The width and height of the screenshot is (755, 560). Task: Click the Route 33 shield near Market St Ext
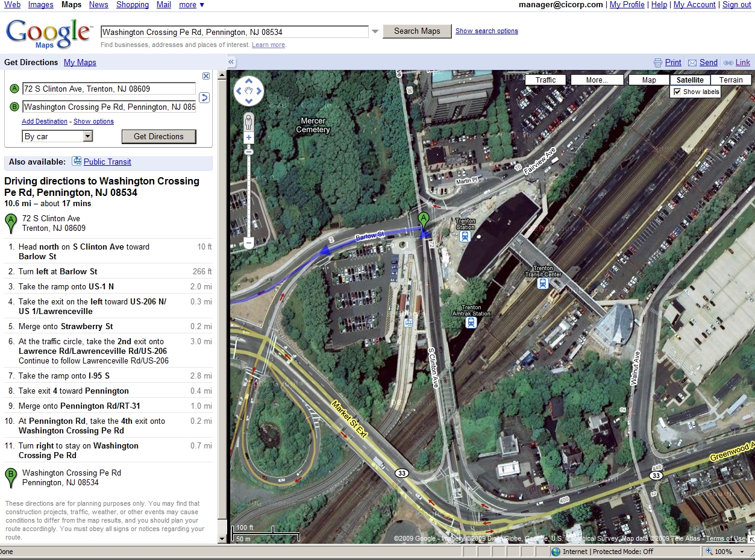coord(402,473)
